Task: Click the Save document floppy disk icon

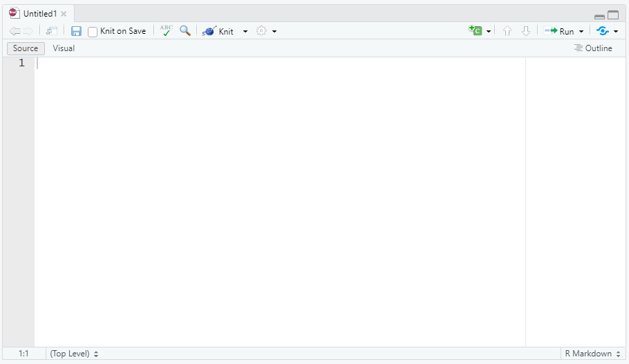Action: pos(76,31)
